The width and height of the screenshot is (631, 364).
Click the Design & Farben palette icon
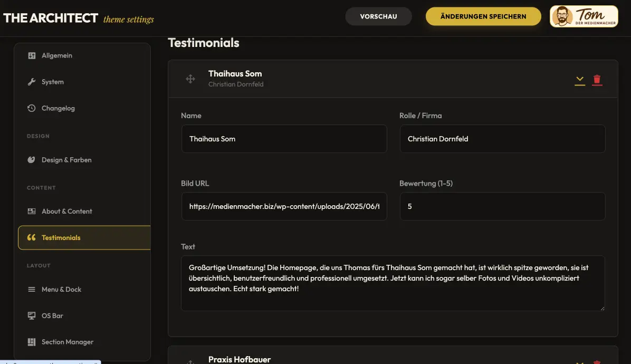pyautogui.click(x=31, y=159)
